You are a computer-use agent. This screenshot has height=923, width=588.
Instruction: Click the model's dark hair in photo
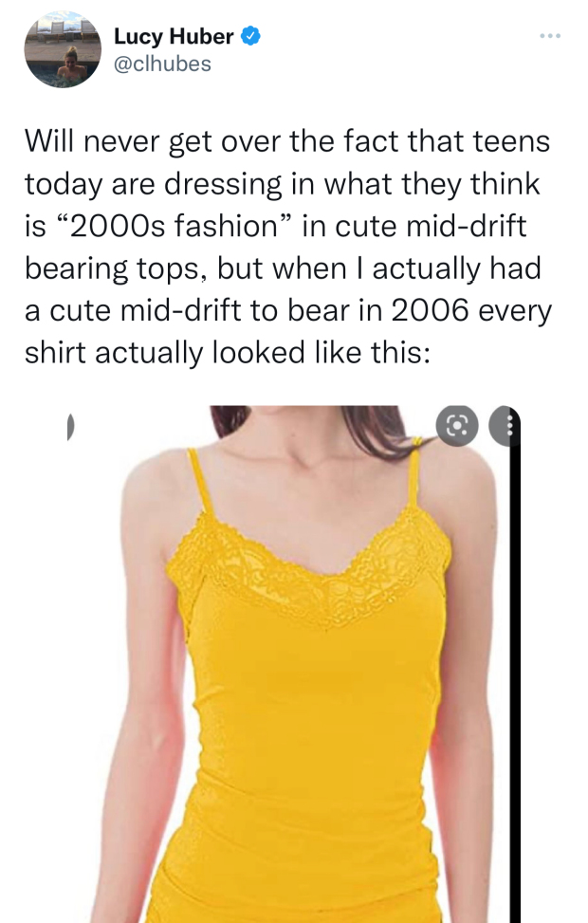tap(377, 429)
